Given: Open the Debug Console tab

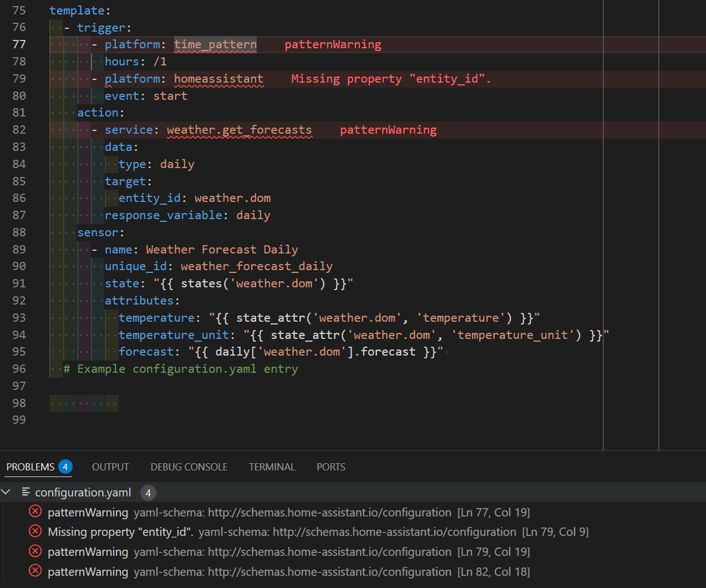Looking at the screenshot, I should [189, 467].
